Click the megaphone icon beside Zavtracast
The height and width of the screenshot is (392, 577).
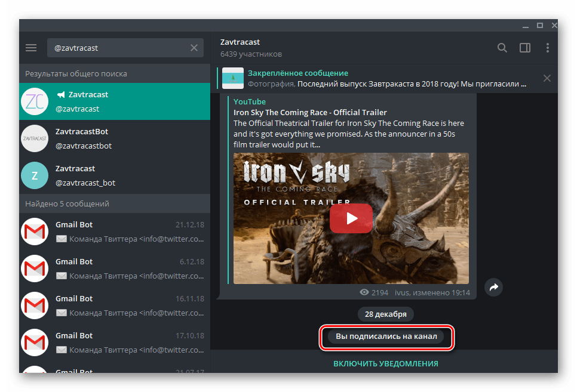pos(61,94)
